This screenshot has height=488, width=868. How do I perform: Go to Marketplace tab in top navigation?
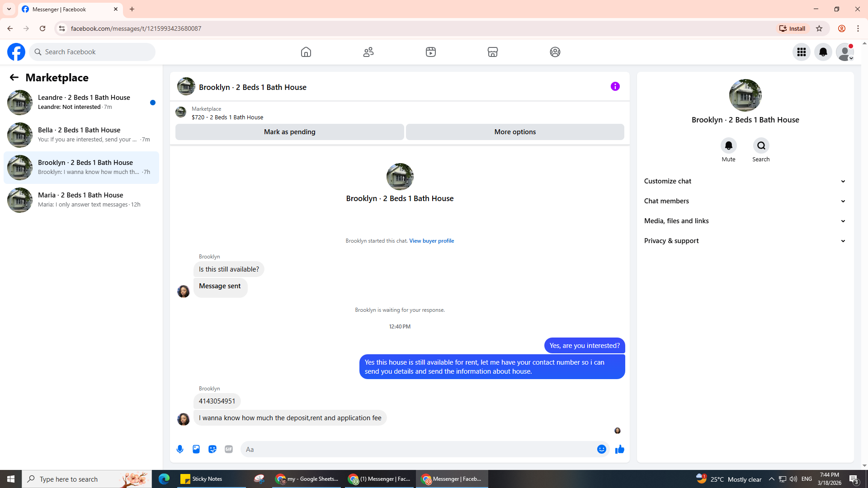coord(492,52)
